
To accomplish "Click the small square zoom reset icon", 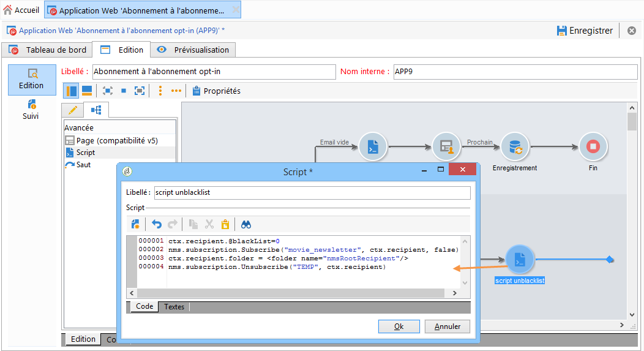I will pyautogui.click(x=124, y=91).
